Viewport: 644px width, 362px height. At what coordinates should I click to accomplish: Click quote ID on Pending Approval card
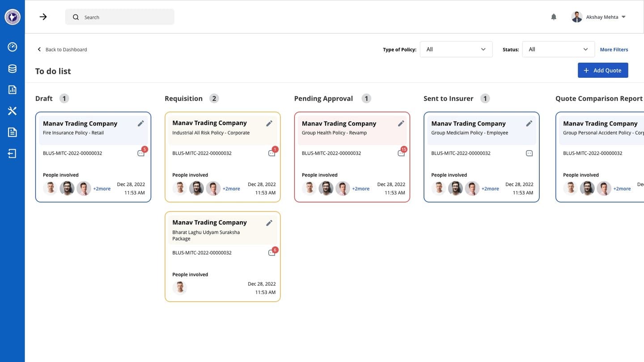point(331,153)
